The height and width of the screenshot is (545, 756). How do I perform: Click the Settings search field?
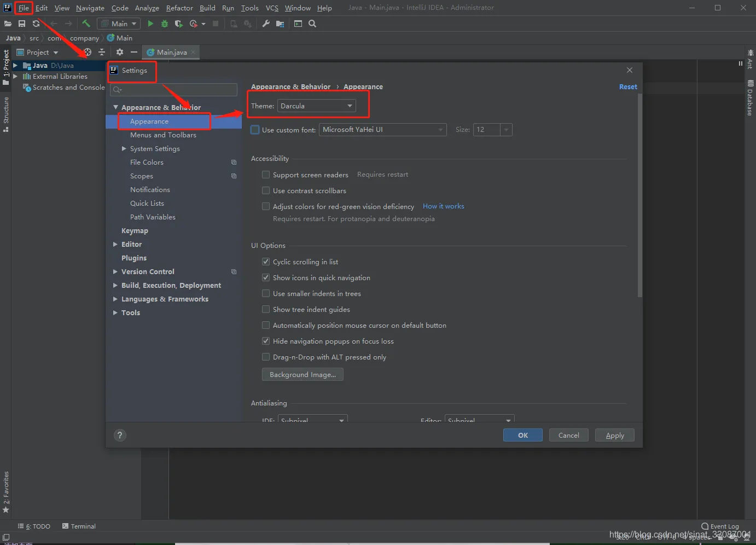coord(173,90)
